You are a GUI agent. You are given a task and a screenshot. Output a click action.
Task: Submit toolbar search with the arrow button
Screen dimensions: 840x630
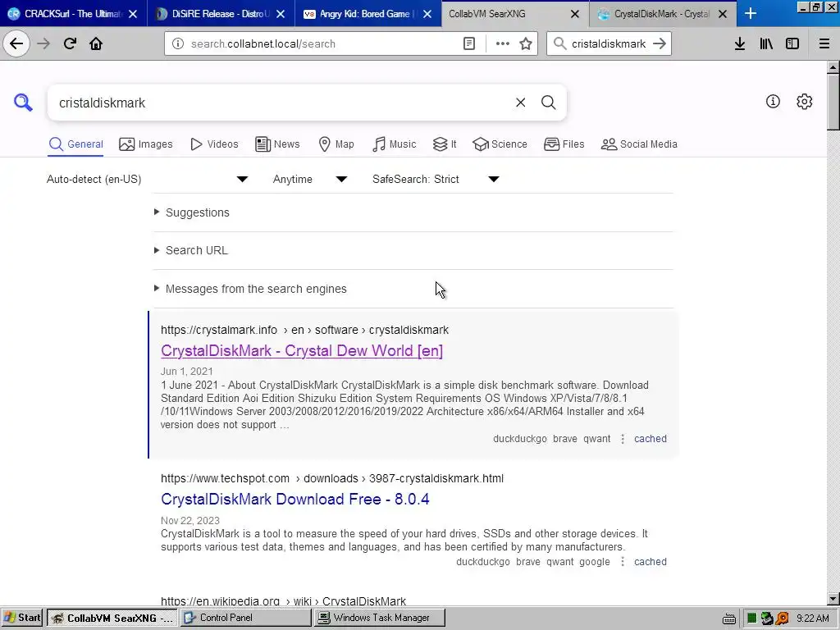(x=660, y=43)
